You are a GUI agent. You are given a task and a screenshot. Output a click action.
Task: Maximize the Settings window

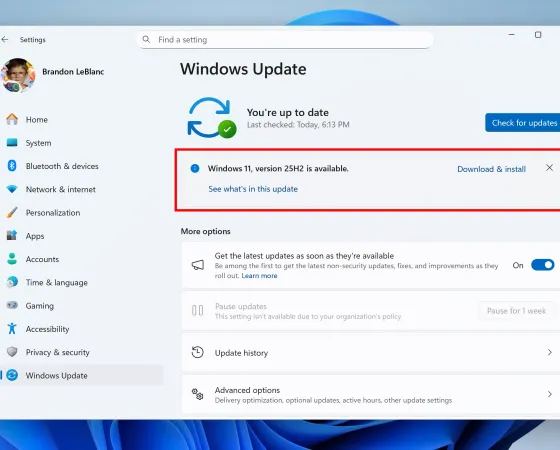(x=538, y=35)
